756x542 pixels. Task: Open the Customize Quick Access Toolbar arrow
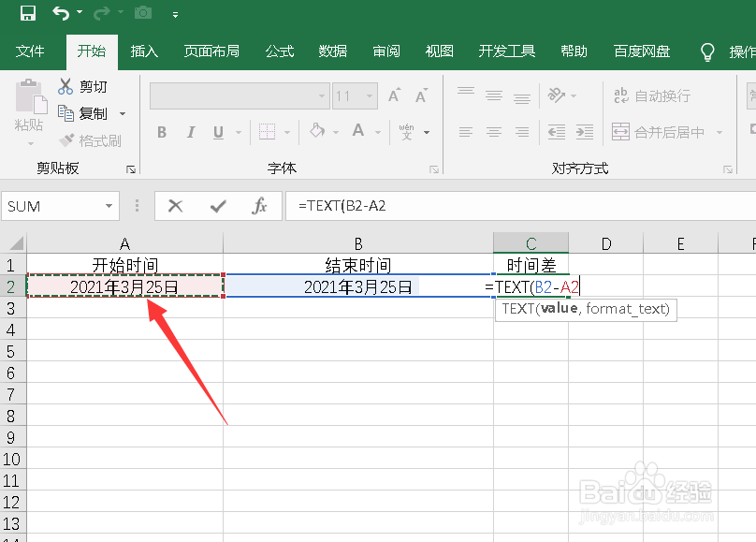tap(175, 15)
